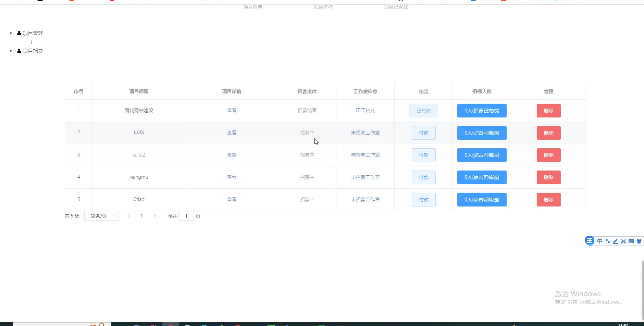Click the 10tiao` project title

pos(139,199)
